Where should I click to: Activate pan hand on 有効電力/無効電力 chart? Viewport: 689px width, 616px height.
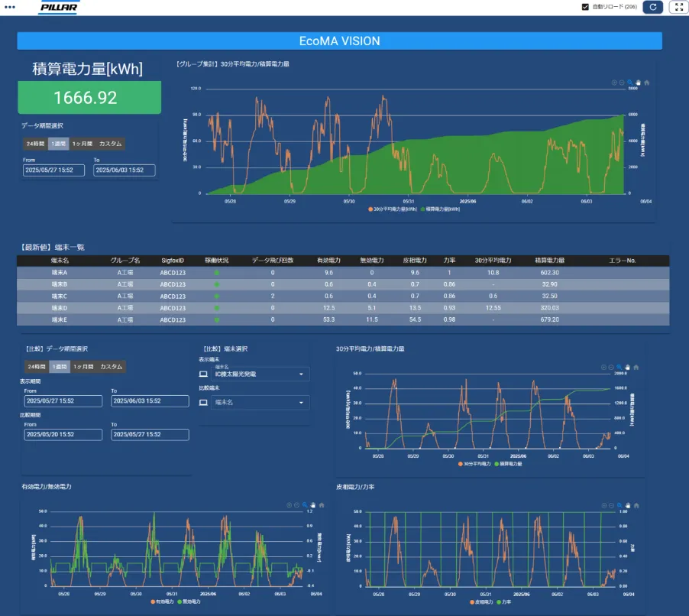313,505
